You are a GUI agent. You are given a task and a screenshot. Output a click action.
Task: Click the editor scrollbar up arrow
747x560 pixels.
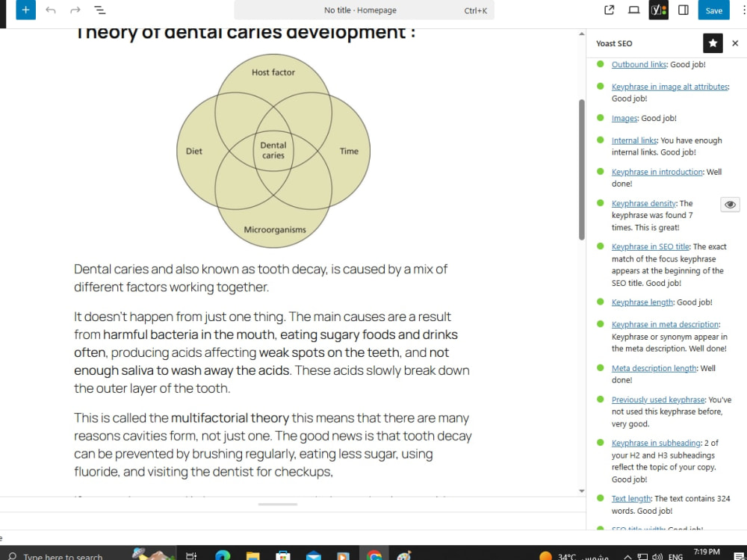click(x=582, y=34)
